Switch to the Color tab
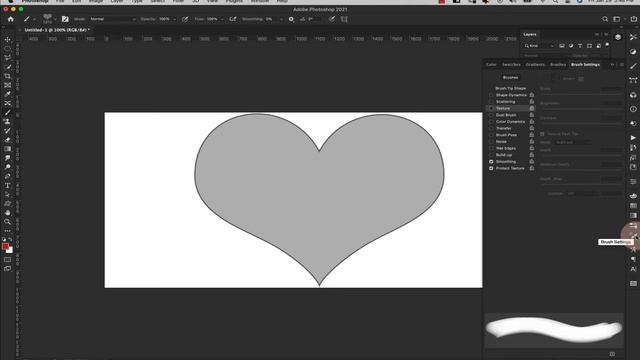Viewport: 640px width, 360px height. click(491, 64)
